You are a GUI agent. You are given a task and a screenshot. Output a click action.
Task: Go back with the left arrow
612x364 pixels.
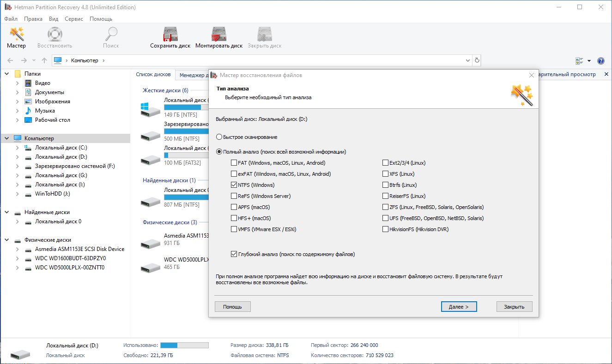point(10,60)
